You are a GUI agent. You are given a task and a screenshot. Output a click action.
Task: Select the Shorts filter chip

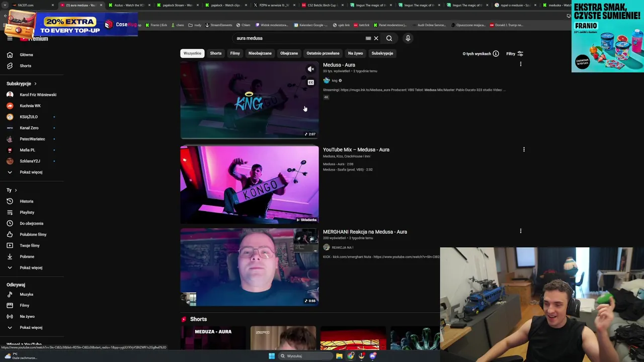(x=216, y=53)
